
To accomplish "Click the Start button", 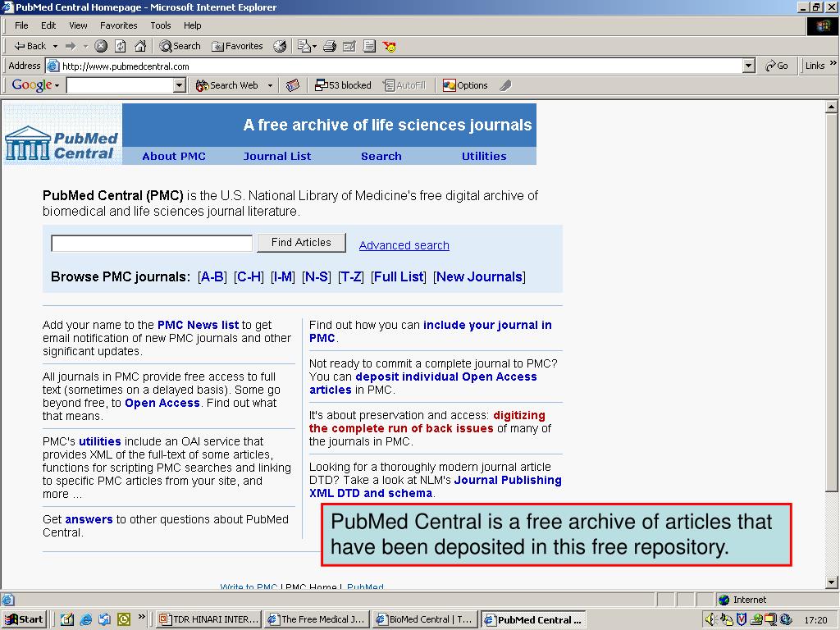I will pyautogui.click(x=24, y=619).
